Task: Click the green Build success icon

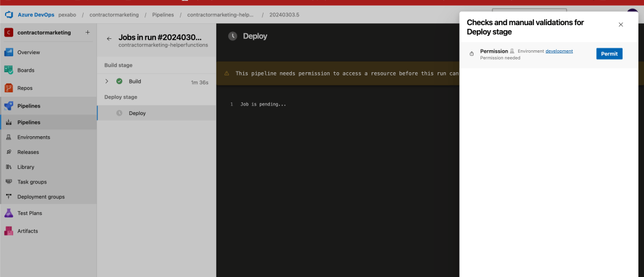Action: (119, 81)
